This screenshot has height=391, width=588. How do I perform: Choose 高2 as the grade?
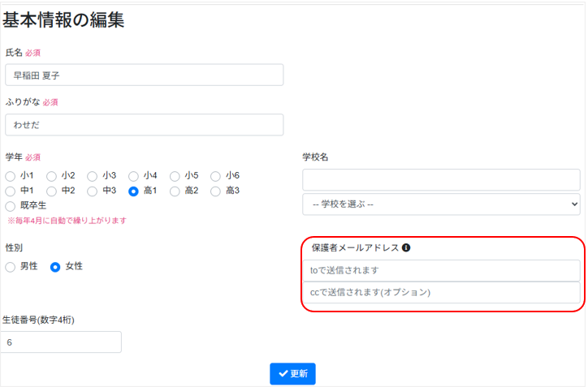pyautogui.click(x=174, y=191)
